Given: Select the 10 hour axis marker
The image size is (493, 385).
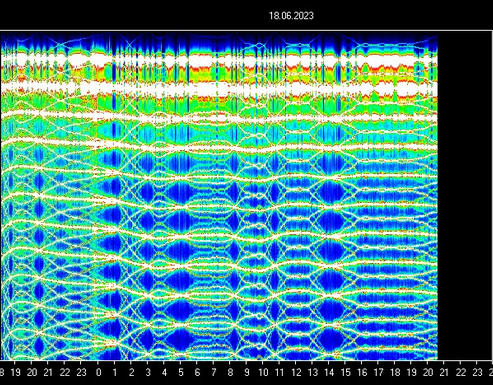Looking at the screenshot, I should [x=263, y=372].
